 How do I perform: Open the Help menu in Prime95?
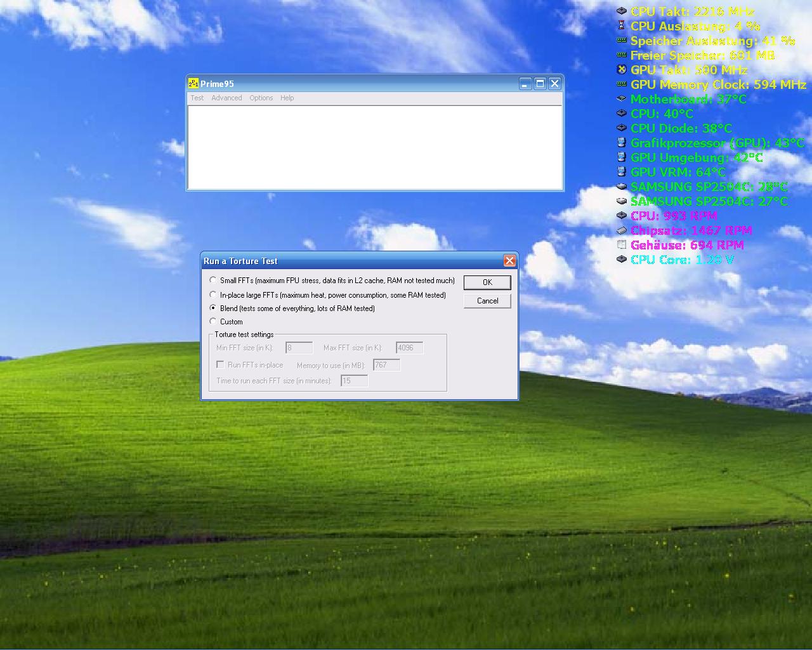coord(287,98)
